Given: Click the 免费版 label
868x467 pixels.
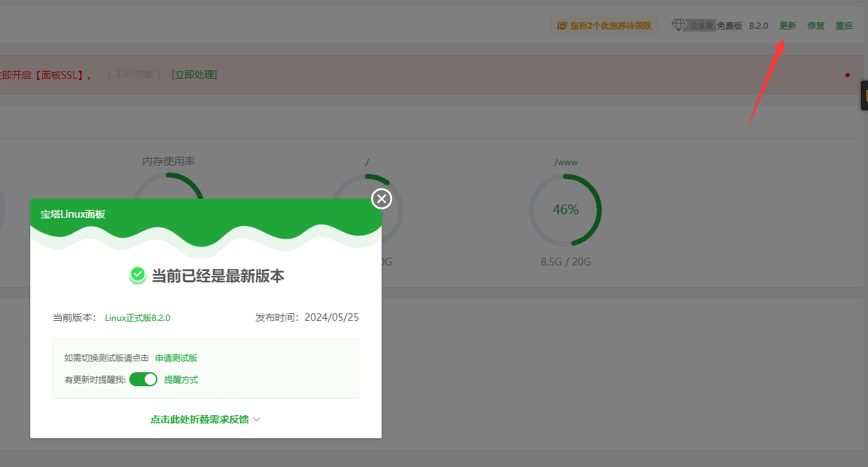Looking at the screenshot, I should pyautogui.click(x=730, y=26).
